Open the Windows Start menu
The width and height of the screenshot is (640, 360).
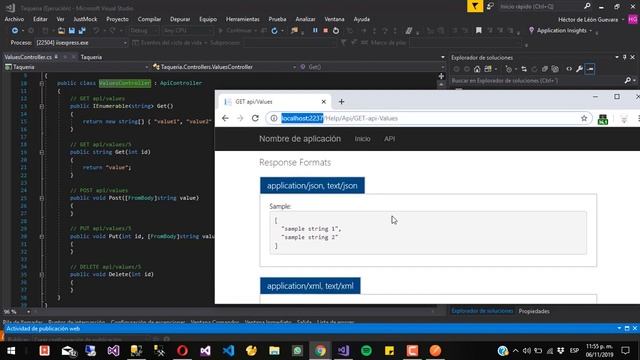[x=11, y=351]
